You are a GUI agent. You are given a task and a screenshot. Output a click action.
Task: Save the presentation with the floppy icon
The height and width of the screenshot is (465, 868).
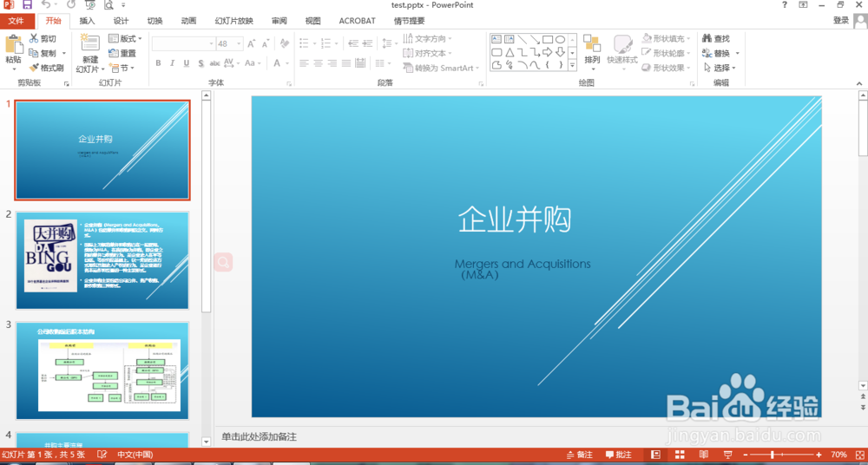coord(27,5)
